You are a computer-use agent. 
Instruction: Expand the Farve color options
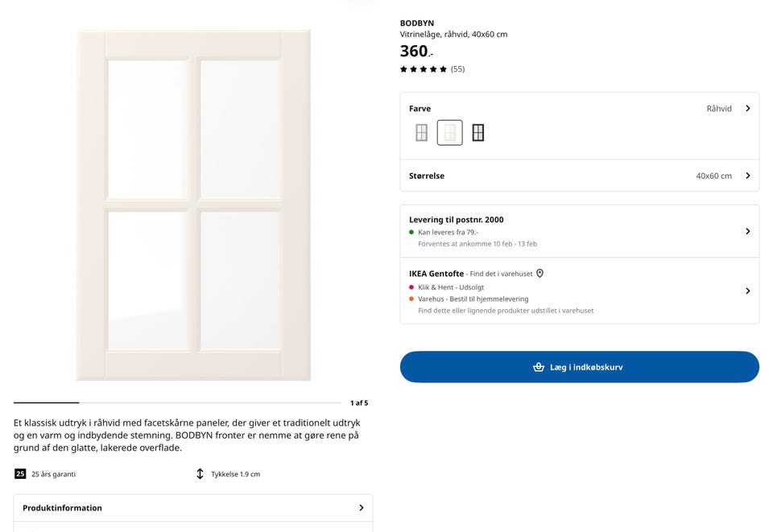pos(746,108)
